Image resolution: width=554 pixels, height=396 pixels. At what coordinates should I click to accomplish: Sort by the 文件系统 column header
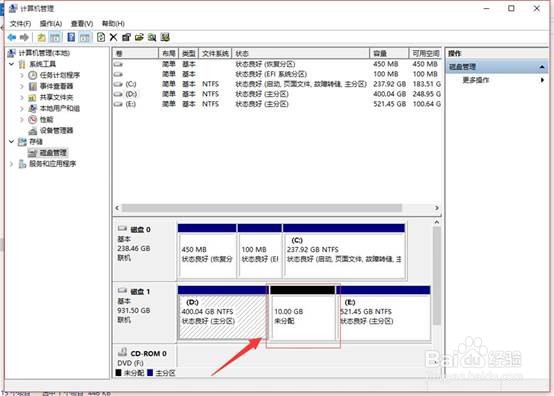[215, 53]
